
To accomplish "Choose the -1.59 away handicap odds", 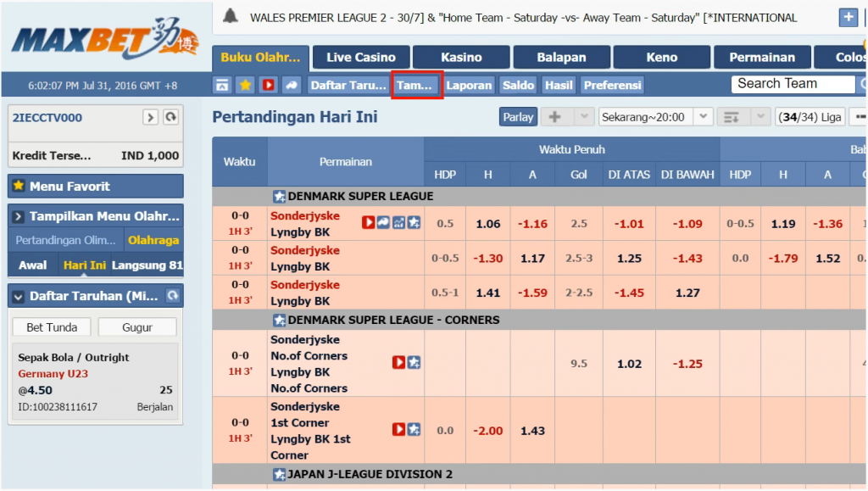I will coord(532,293).
